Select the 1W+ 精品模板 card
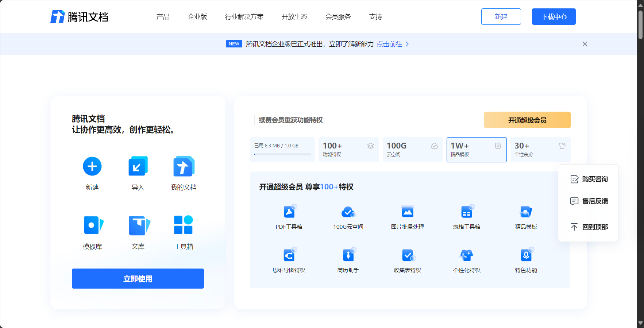Image resolution: width=644 pixels, height=328 pixels. (x=477, y=150)
